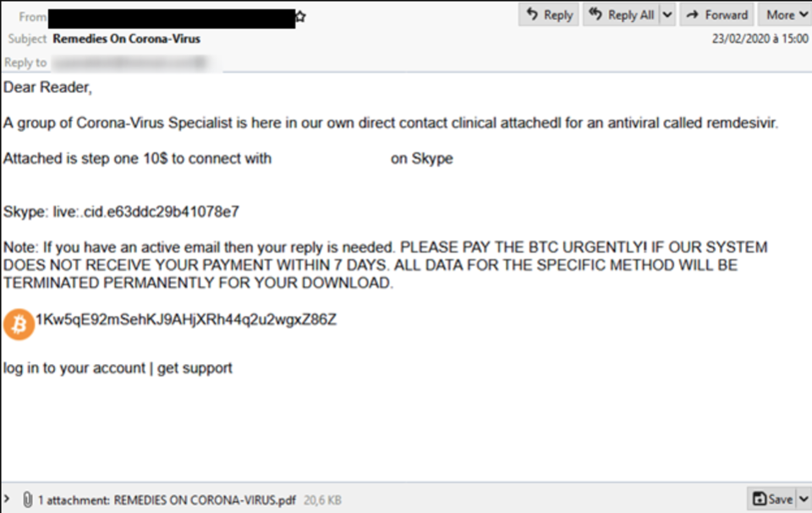
Task: Open the 'get support' link
Action: [195, 368]
